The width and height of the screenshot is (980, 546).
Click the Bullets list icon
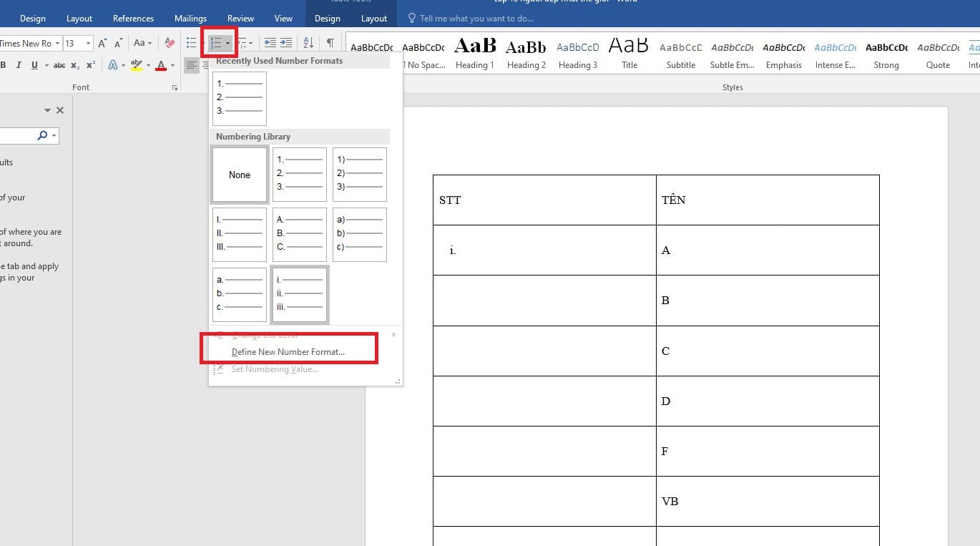pos(191,43)
